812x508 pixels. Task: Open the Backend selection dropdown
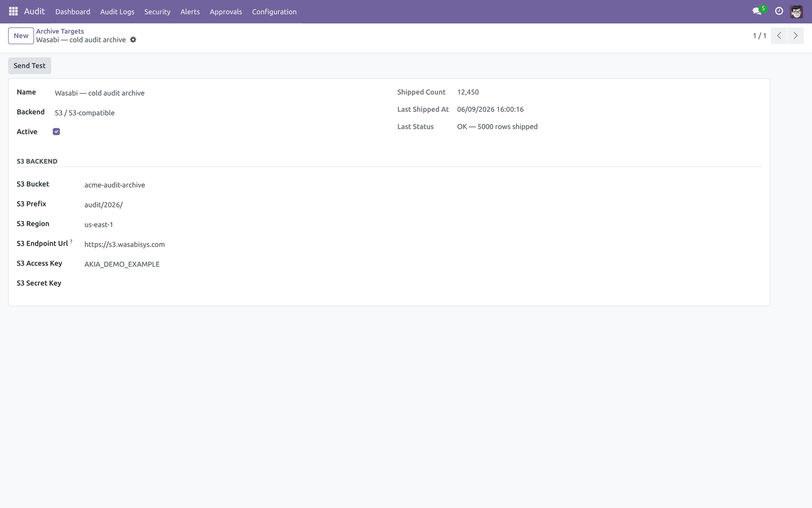click(217, 113)
